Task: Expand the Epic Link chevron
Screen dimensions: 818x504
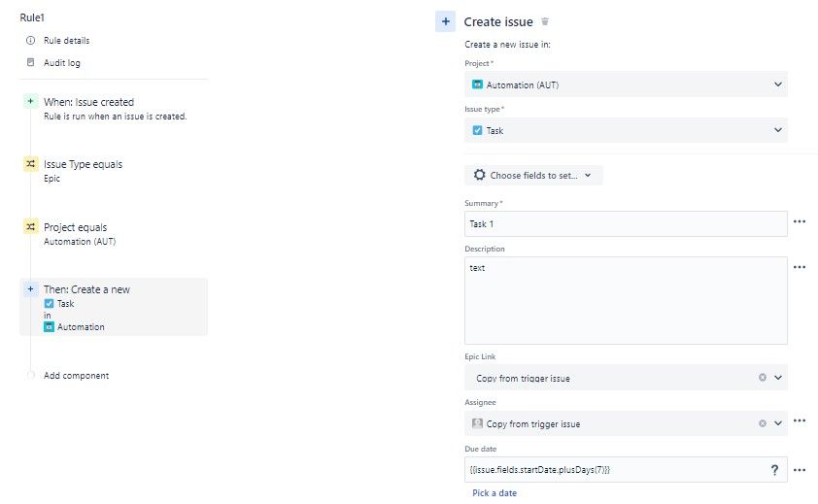Action: (778, 378)
